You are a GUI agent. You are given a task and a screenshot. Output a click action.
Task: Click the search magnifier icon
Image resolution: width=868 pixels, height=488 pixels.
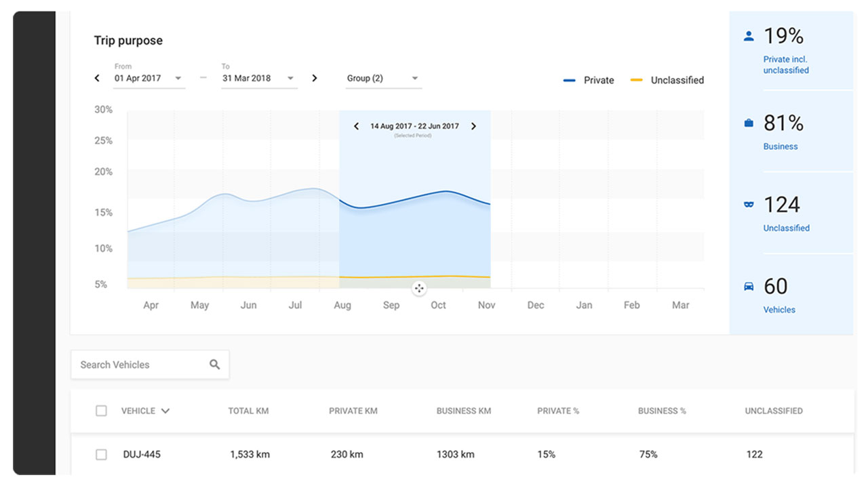click(215, 365)
